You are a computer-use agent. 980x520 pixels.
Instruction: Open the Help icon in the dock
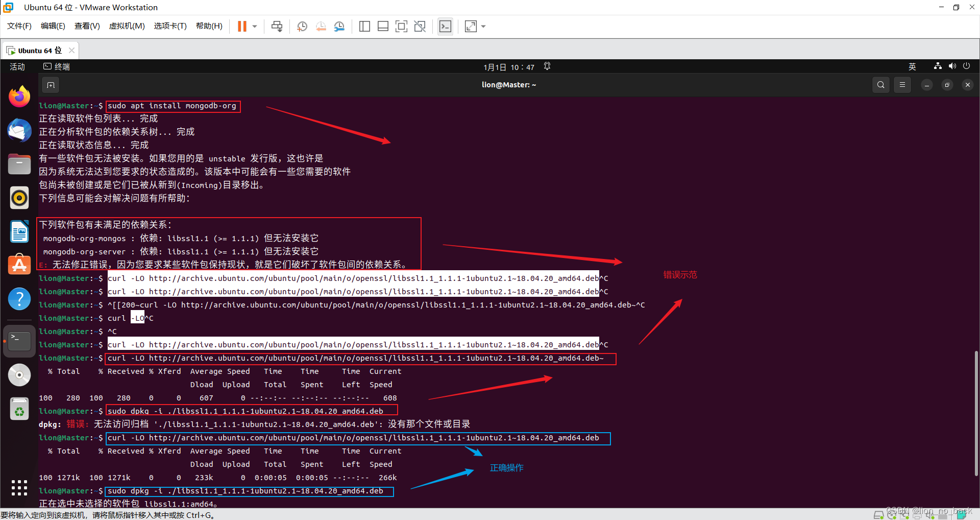coord(19,299)
